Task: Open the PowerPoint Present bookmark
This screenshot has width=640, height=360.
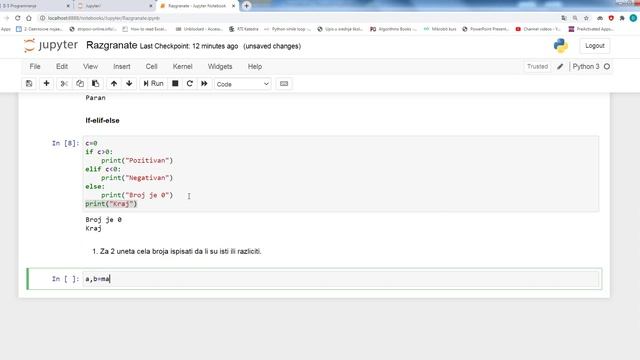Action: [486, 29]
